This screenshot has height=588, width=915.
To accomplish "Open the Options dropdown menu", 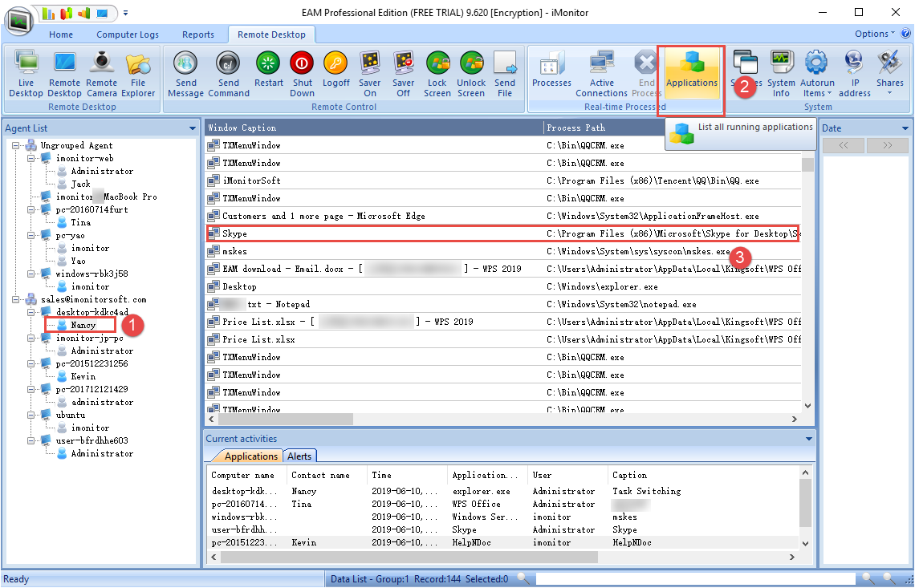I will tap(875, 34).
